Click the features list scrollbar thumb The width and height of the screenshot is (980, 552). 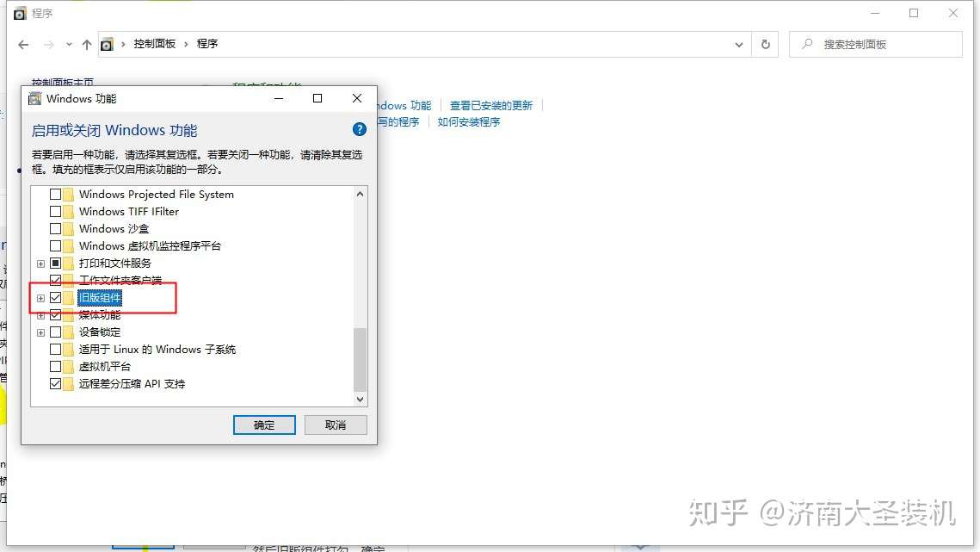click(360, 359)
